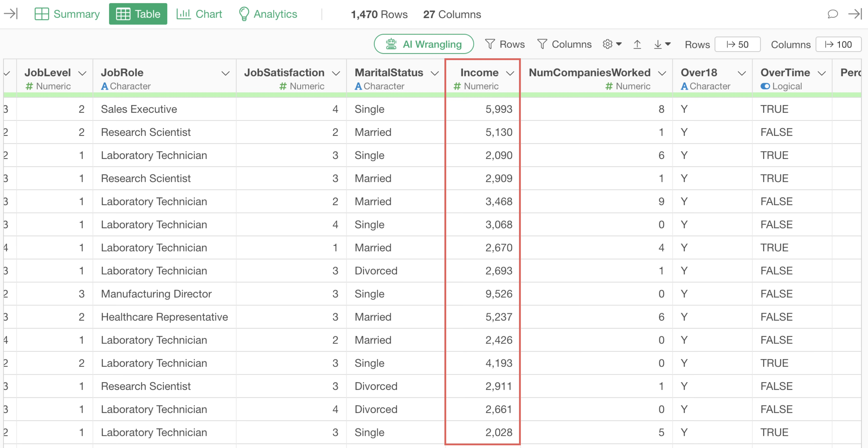Switch to the Summary tab
The image size is (868, 448).
click(67, 14)
